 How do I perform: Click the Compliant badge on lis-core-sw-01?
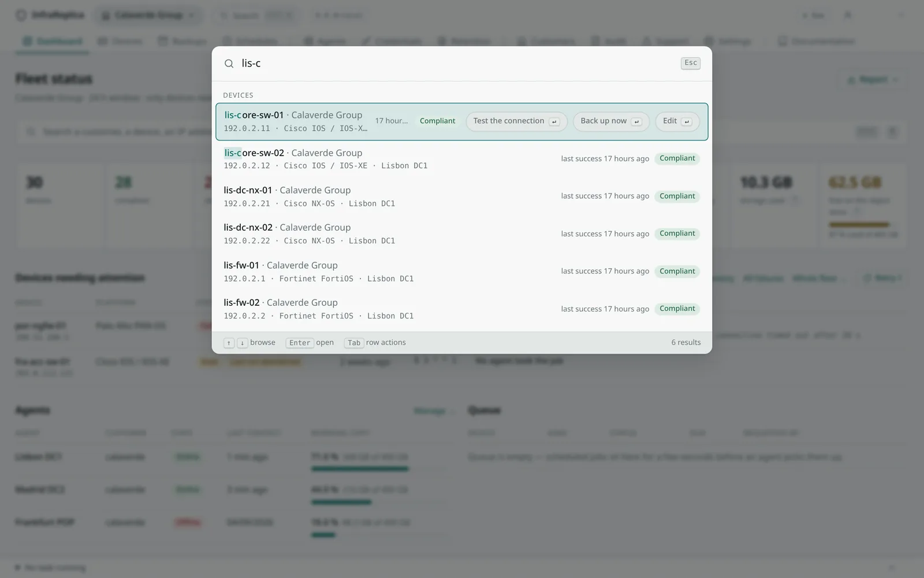click(437, 121)
